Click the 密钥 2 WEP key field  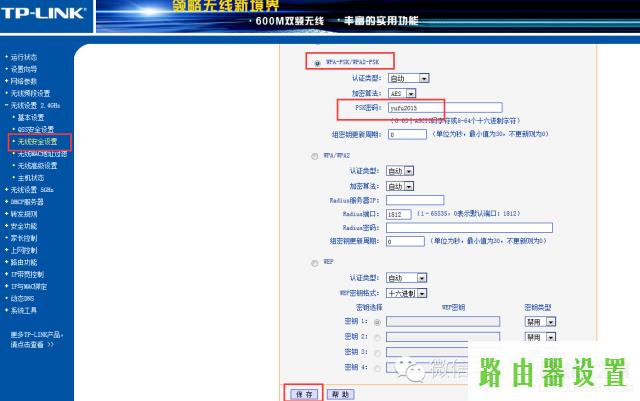(443, 337)
